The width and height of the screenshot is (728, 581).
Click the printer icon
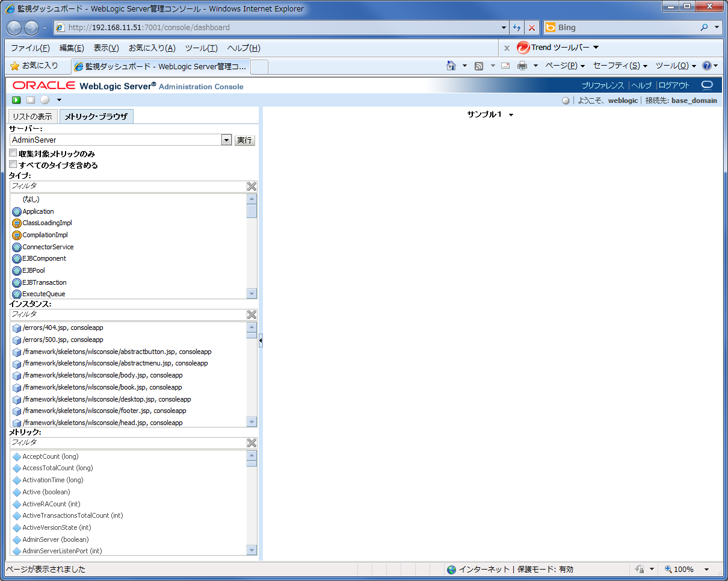pos(522,66)
